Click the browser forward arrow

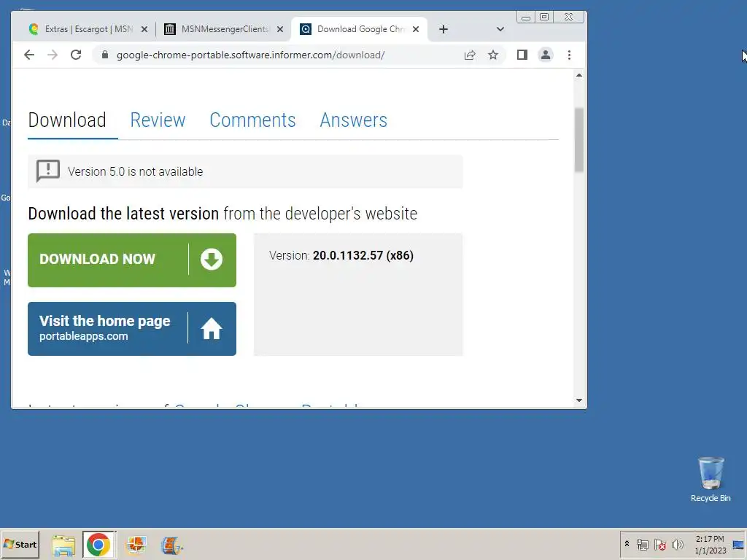pyautogui.click(x=53, y=55)
